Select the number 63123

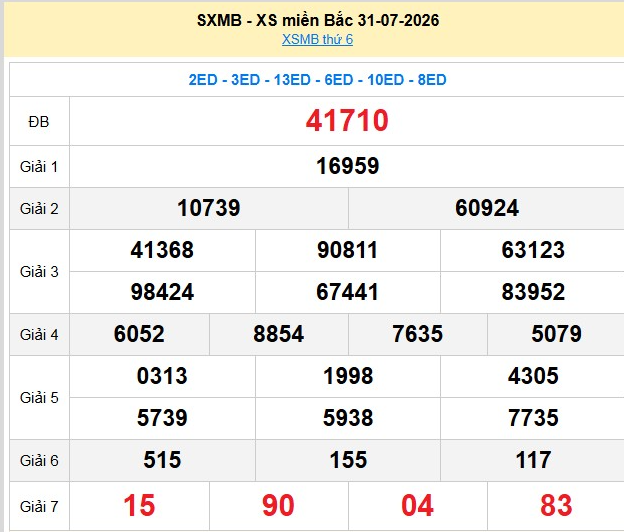click(533, 250)
